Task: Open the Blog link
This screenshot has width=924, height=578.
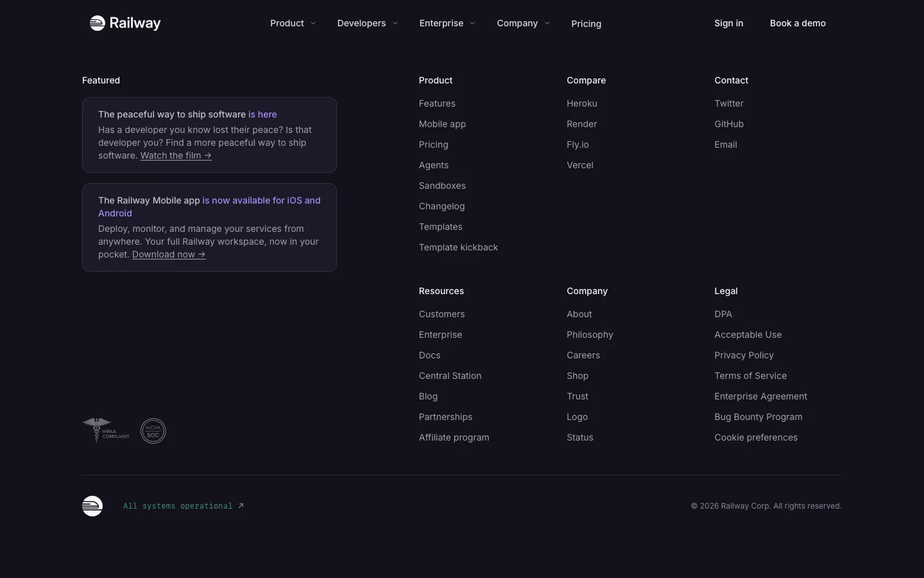Action: click(428, 396)
